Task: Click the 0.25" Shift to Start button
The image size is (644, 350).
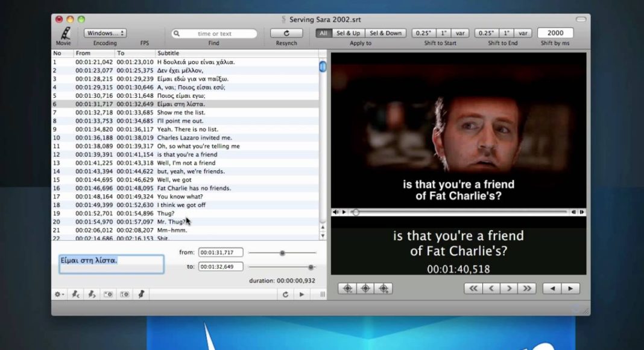Action: click(423, 33)
